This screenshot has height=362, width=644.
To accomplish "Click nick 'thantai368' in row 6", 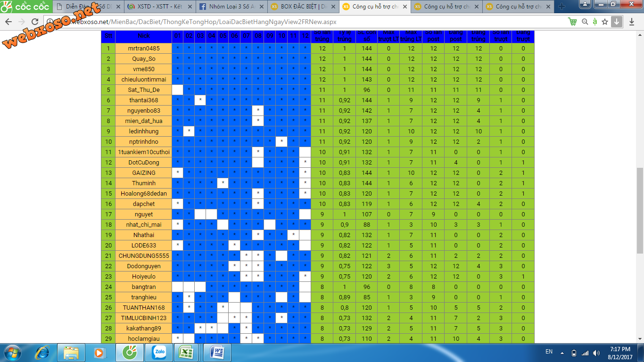I will click(x=144, y=100).
